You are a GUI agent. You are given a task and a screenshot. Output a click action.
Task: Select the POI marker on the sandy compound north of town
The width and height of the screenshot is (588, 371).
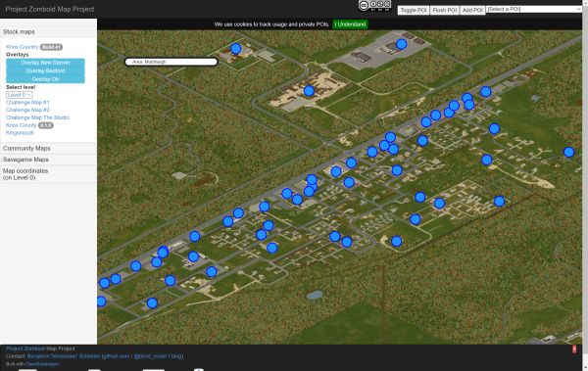pyautogui.click(x=309, y=91)
